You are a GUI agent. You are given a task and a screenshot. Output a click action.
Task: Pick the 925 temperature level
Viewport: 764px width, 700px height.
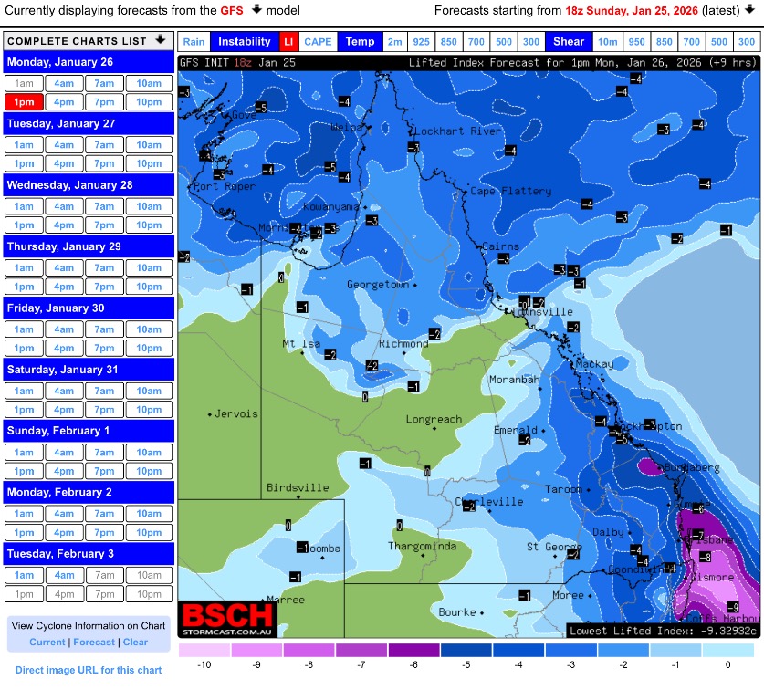[421, 42]
